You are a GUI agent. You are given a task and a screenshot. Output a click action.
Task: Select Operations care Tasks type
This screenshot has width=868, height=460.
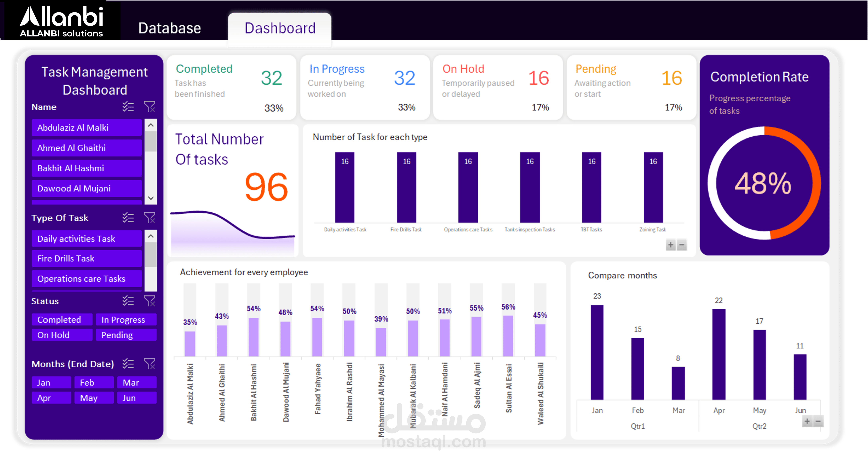[87, 279]
